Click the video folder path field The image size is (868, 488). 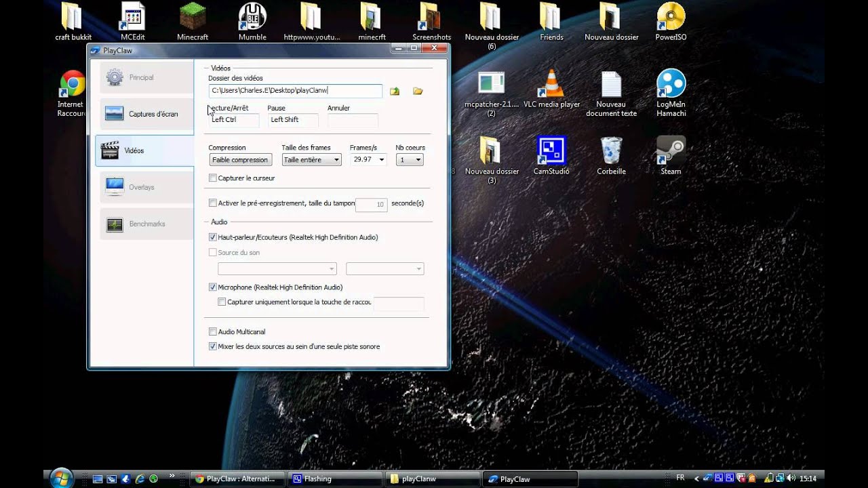[x=296, y=90]
